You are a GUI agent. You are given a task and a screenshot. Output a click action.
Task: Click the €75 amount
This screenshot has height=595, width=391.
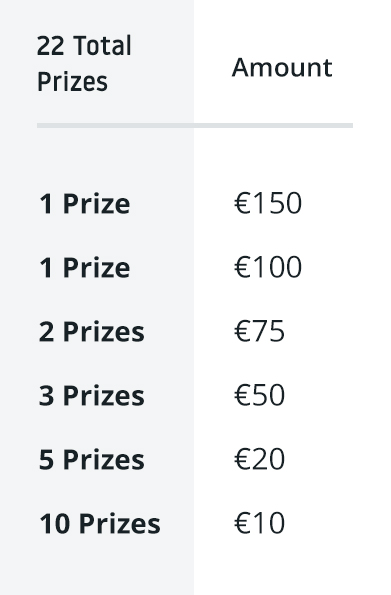259,331
